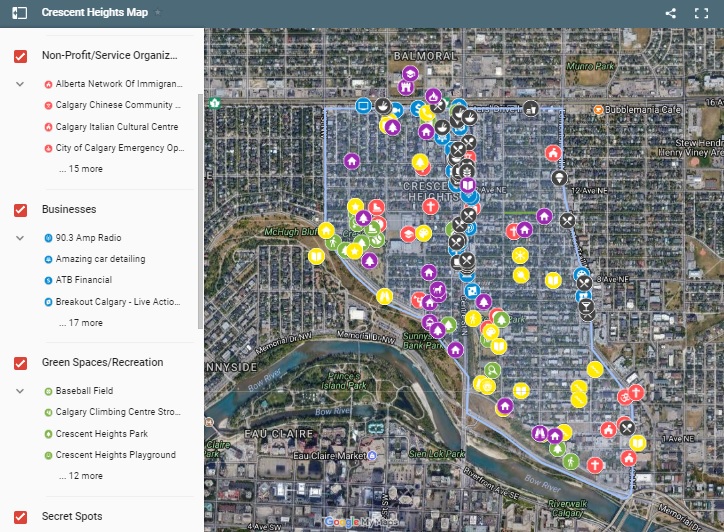This screenshot has width=724, height=532.
Task: Collapse the Non-Profit/Service Organizations list chevron
Action: (20, 84)
